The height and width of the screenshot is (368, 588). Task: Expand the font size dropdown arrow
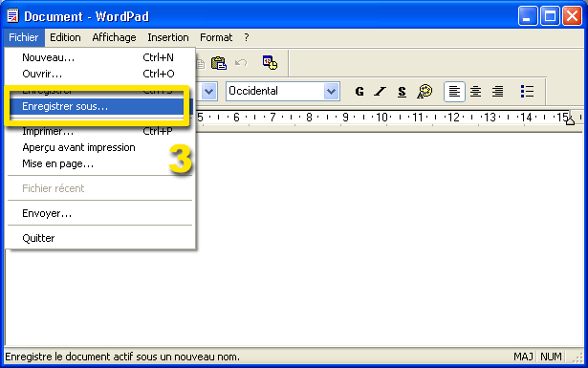[x=208, y=91]
